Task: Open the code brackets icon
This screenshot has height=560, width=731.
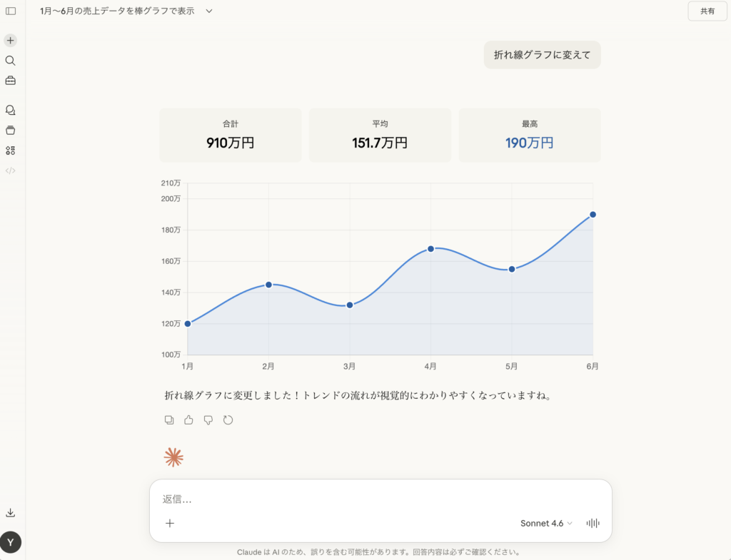Action: click(11, 170)
